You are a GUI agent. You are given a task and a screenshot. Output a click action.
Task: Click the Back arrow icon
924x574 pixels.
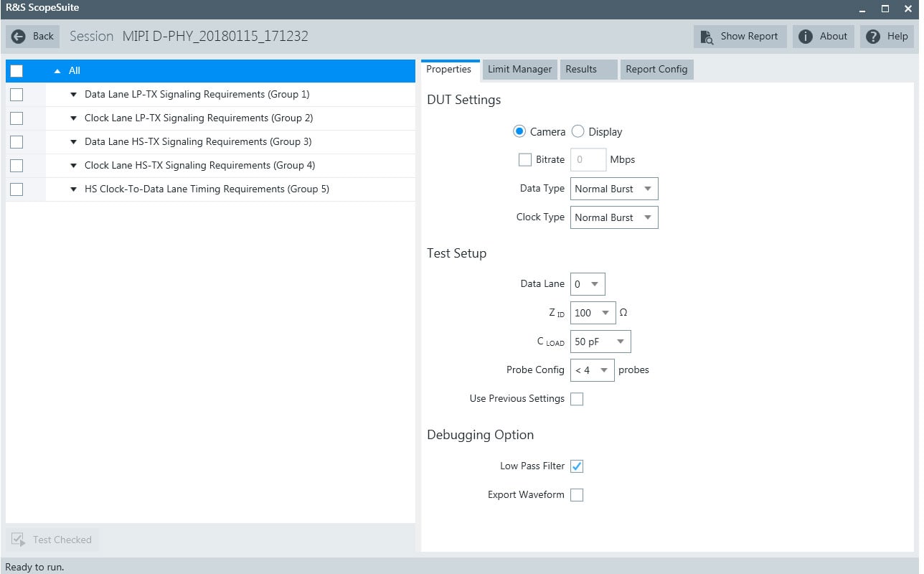(x=16, y=36)
